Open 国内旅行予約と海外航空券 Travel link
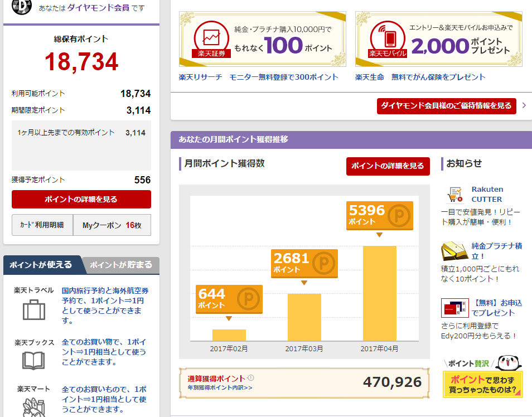 (105, 306)
